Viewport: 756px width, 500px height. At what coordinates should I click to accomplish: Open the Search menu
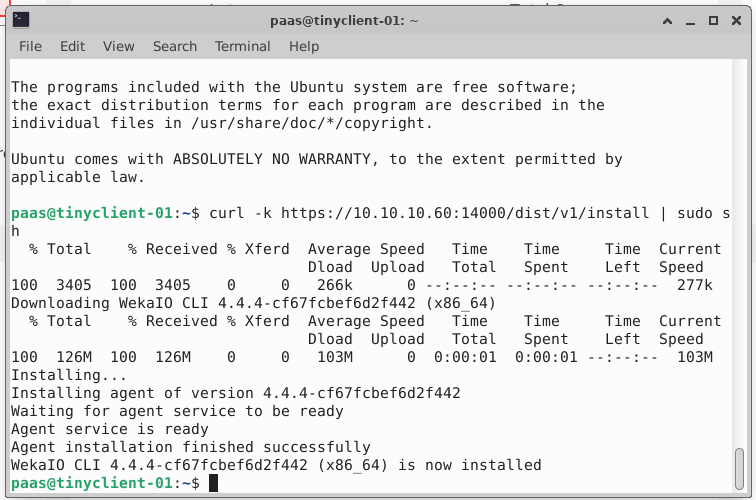point(175,46)
